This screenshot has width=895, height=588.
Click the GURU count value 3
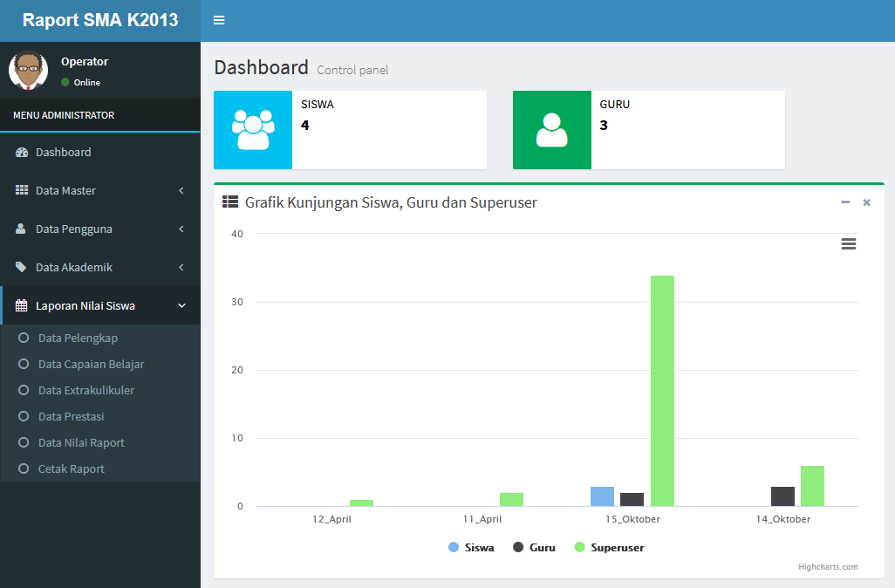click(604, 125)
